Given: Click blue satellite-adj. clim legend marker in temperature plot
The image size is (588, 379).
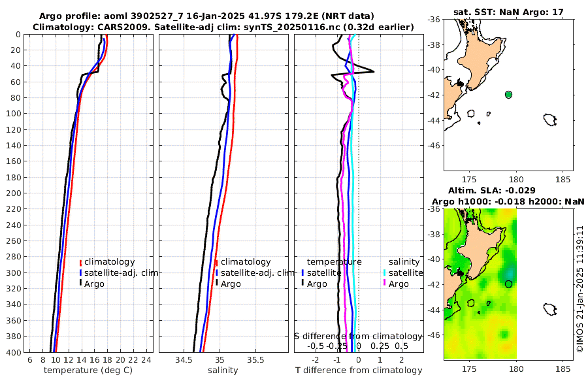Looking at the screenshot, I should pyautogui.click(x=80, y=272).
